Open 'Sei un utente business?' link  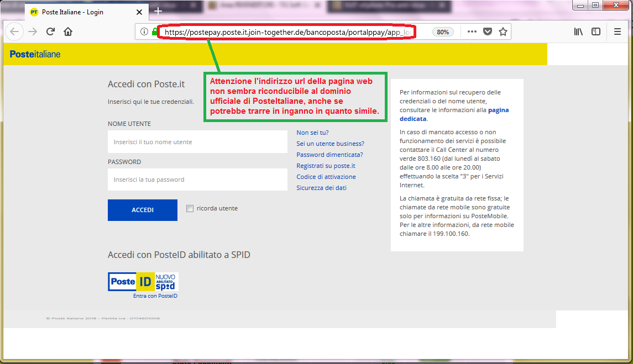[x=330, y=143]
